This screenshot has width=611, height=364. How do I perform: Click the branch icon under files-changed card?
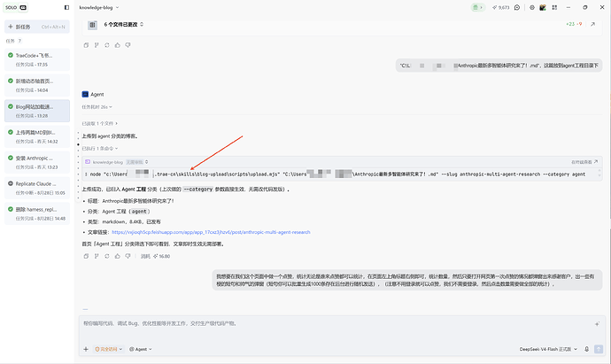tap(97, 45)
